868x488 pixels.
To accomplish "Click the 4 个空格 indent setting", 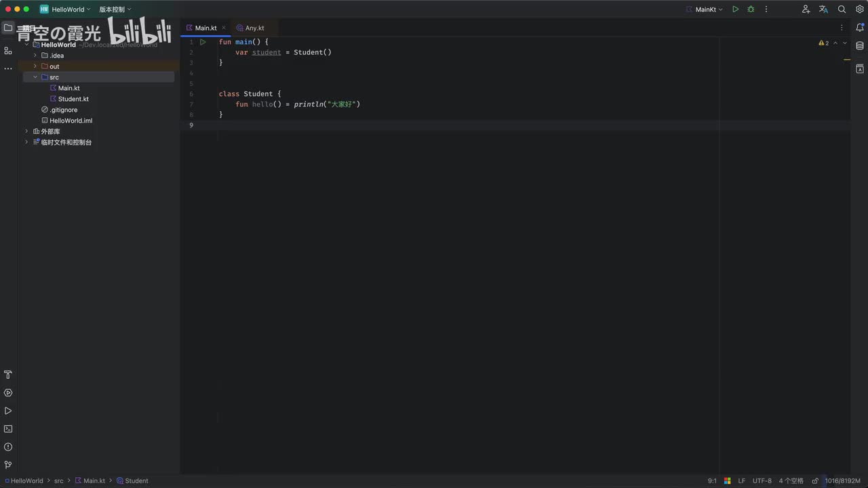I will pyautogui.click(x=791, y=481).
